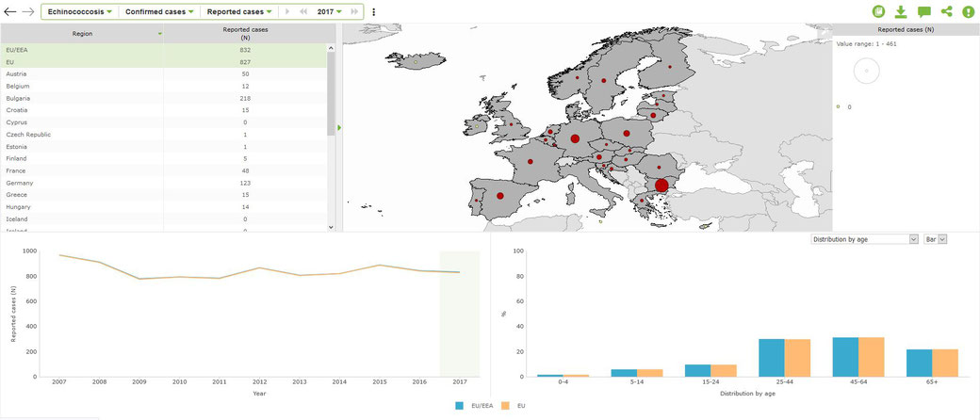Collapse the table panel with green triangle
The image size is (980, 420).
(x=338, y=127)
